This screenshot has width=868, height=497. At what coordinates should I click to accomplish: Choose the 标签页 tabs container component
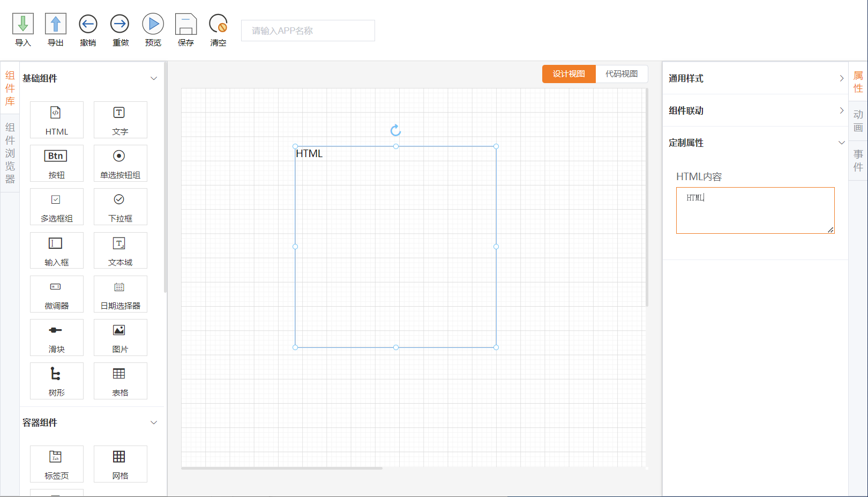57,464
